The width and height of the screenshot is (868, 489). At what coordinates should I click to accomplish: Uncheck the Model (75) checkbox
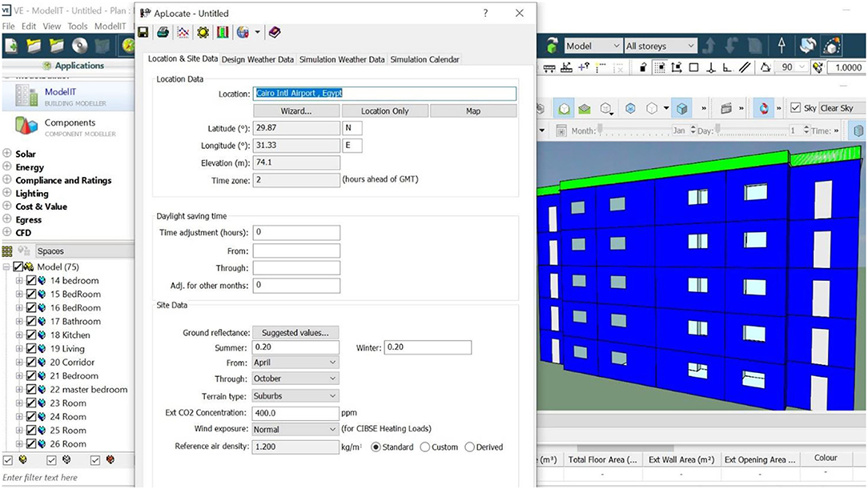click(18, 267)
